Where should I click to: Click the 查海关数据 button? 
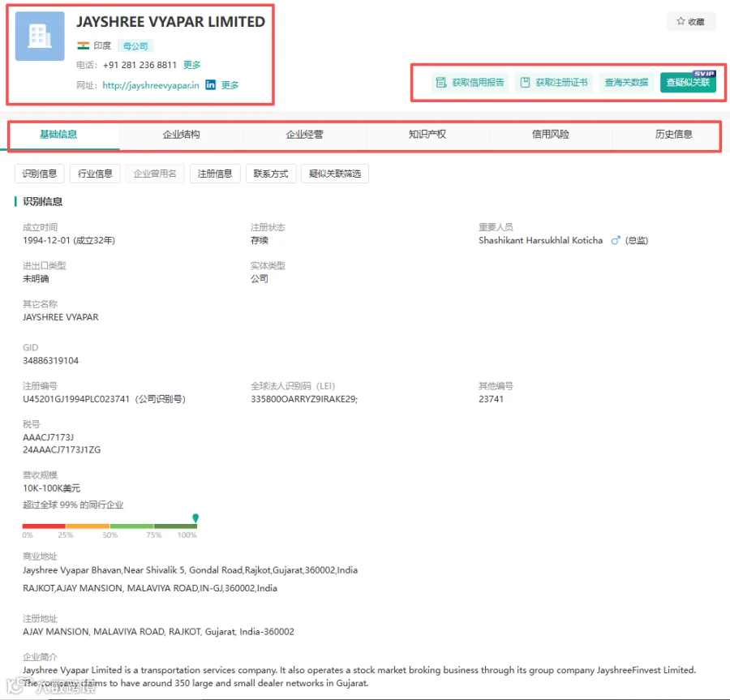point(627,83)
